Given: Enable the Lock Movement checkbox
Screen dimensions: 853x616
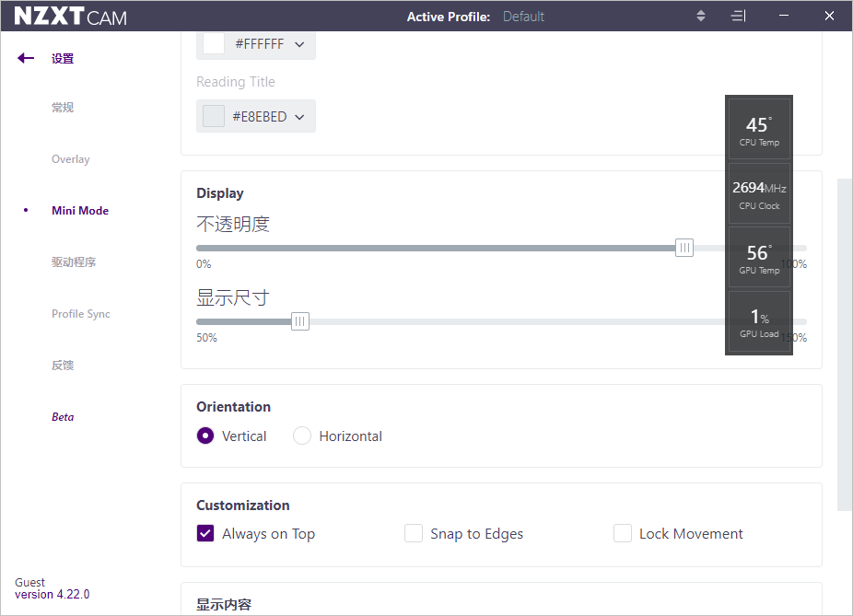Looking at the screenshot, I should tap(623, 534).
